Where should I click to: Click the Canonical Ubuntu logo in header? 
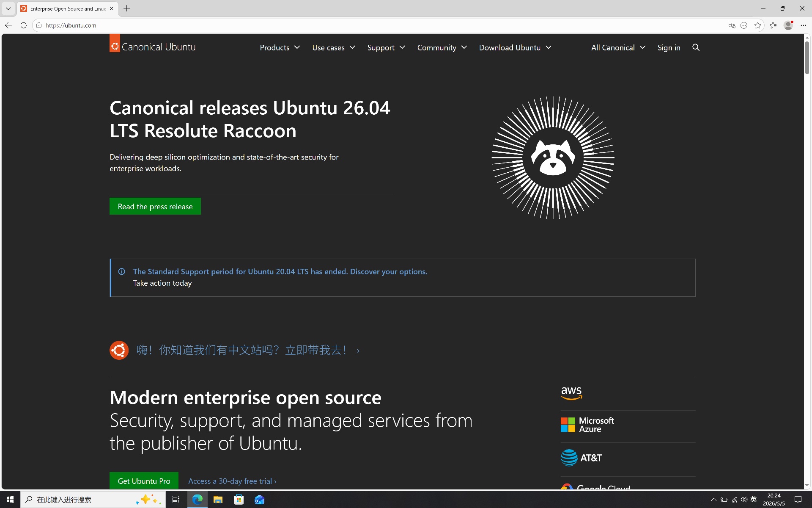coord(153,44)
